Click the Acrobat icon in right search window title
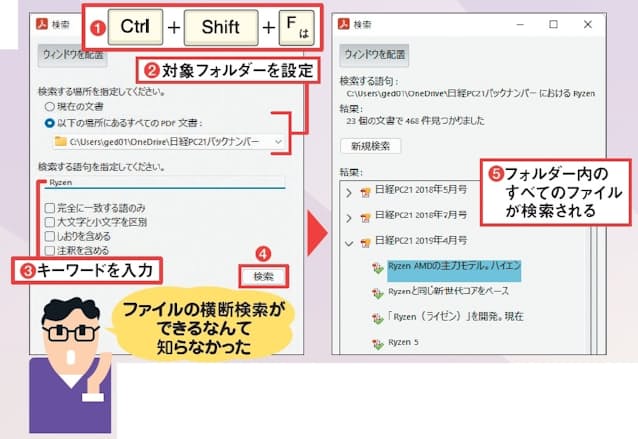Image resolution: width=638 pixels, height=439 pixels. (x=344, y=24)
